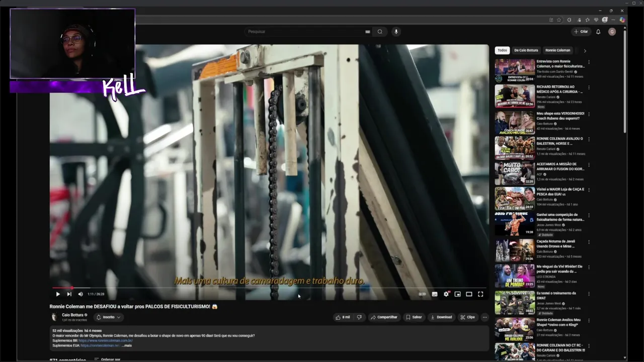The height and width of the screenshot is (362, 644).
Task: Skip to the next video
Action: [69, 294]
